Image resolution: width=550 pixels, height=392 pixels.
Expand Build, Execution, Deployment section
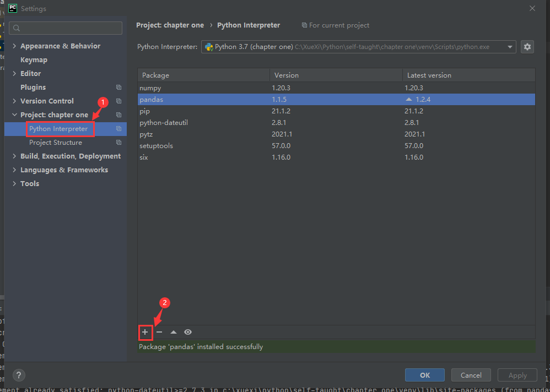(x=14, y=156)
